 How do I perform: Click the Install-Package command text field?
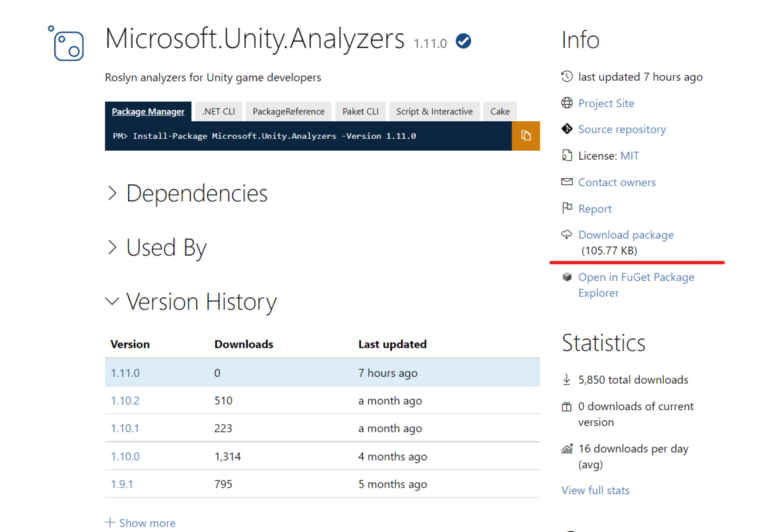tap(308, 136)
